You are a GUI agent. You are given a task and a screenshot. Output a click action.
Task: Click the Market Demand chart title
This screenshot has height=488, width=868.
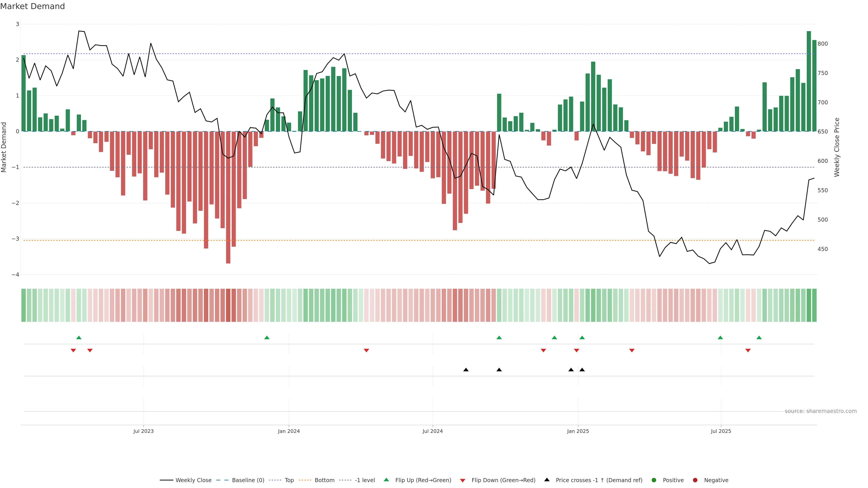[32, 6]
